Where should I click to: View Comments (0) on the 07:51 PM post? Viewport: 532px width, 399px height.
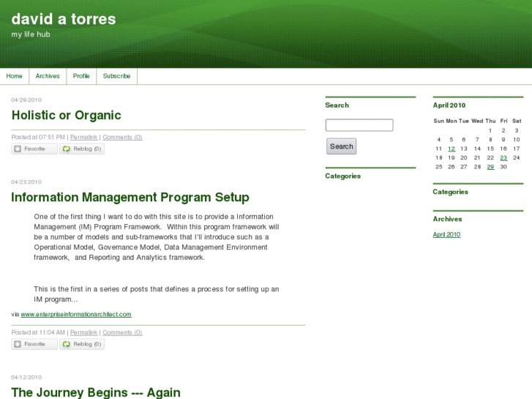(122, 137)
